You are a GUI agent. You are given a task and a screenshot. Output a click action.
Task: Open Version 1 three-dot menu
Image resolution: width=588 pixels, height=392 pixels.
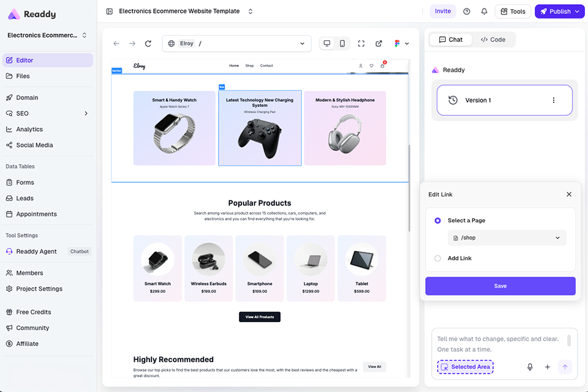click(554, 100)
